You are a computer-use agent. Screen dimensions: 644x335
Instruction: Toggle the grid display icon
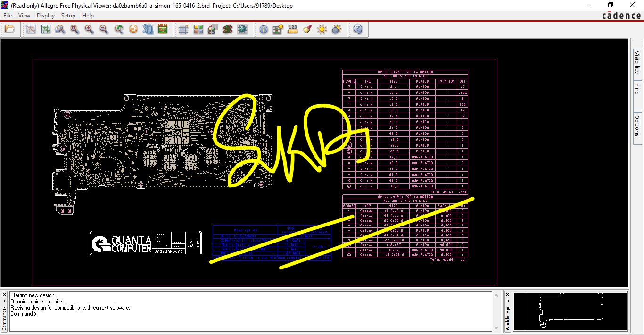pyautogui.click(x=184, y=29)
